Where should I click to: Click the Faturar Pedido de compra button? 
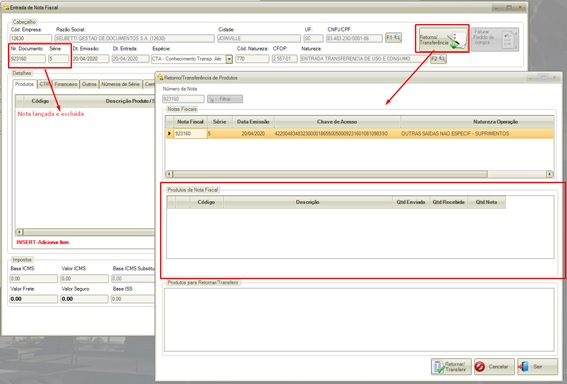pos(495,39)
